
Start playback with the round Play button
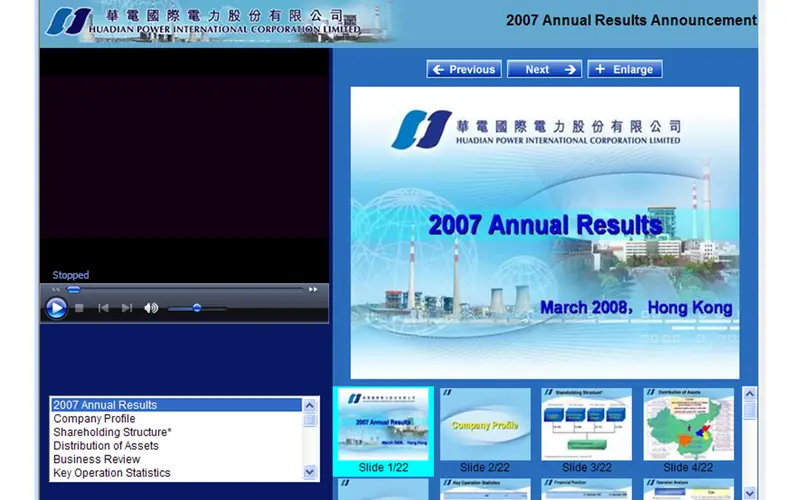[56, 308]
